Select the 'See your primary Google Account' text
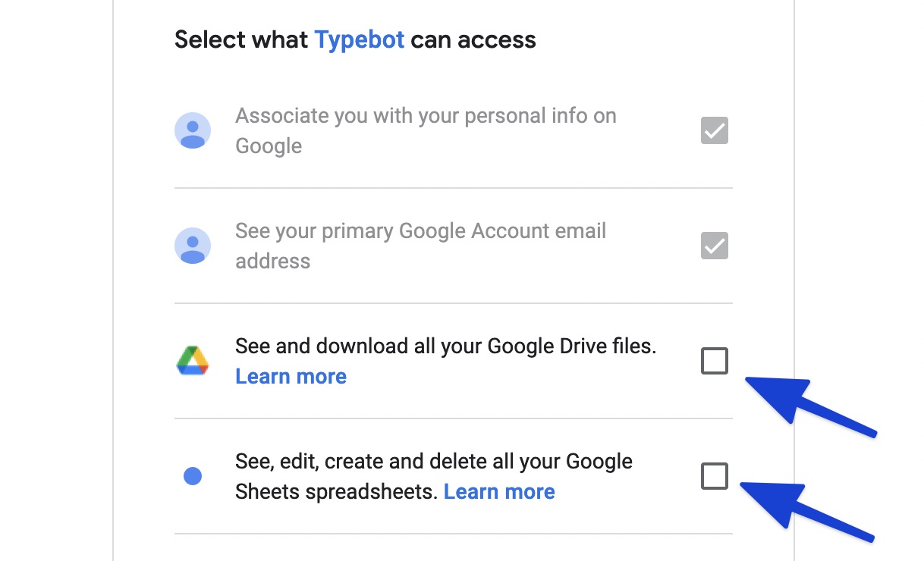 pyautogui.click(x=420, y=231)
